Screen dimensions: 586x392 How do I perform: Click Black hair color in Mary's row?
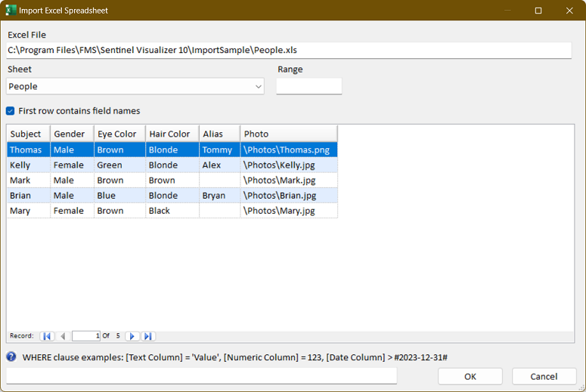[172, 211]
